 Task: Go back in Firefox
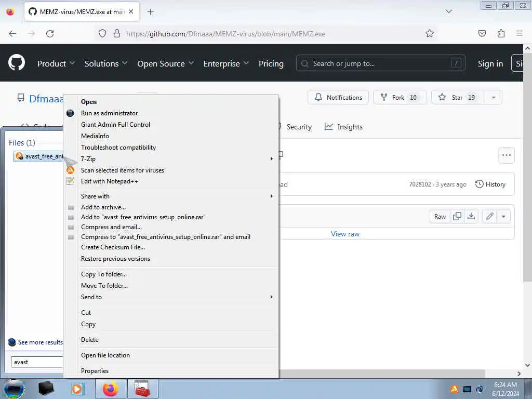pyautogui.click(x=12, y=34)
